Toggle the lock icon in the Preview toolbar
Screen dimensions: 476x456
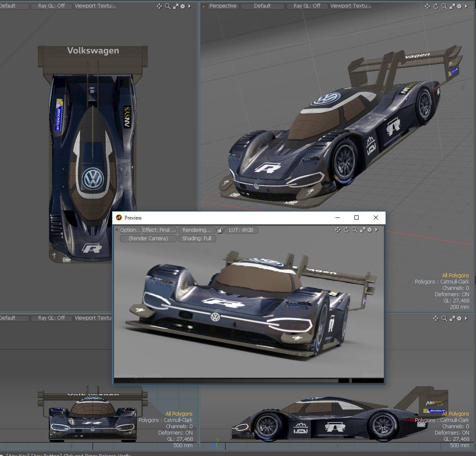coord(220,230)
